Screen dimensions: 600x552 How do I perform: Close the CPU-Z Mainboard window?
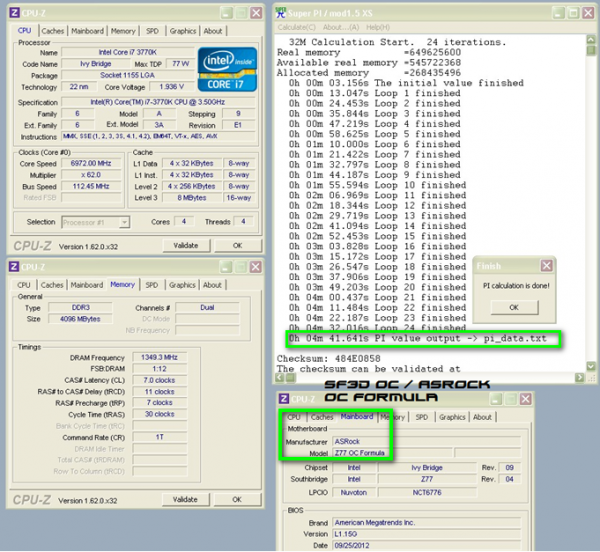526,399
